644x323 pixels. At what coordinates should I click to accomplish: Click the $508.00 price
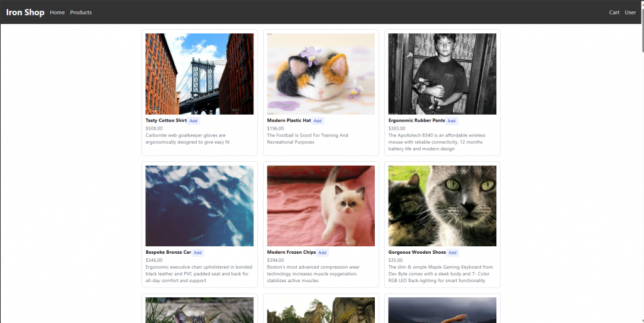(154, 128)
